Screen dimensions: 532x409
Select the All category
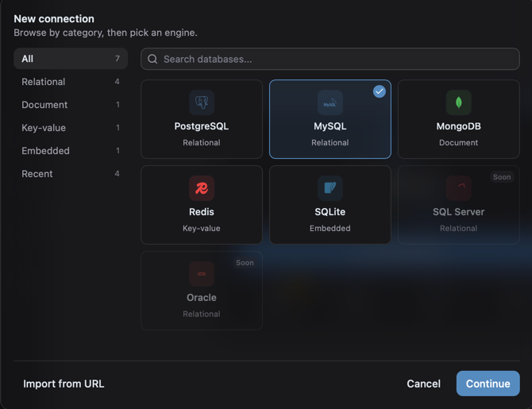point(71,59)
